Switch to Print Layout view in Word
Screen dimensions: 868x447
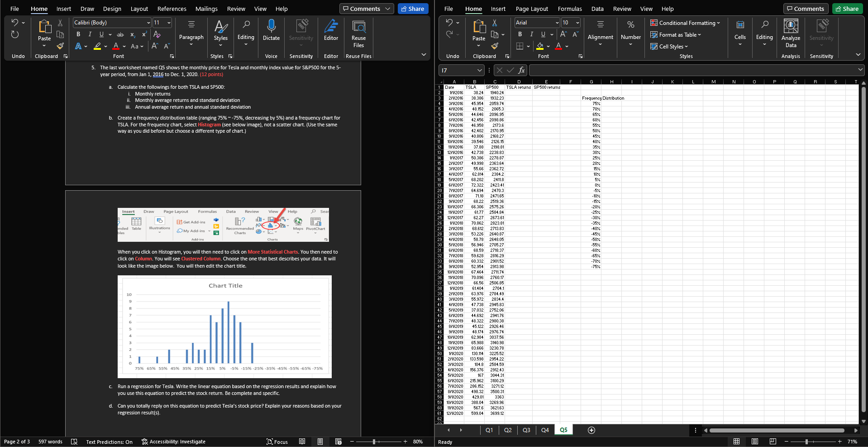[x=320, y=442]
